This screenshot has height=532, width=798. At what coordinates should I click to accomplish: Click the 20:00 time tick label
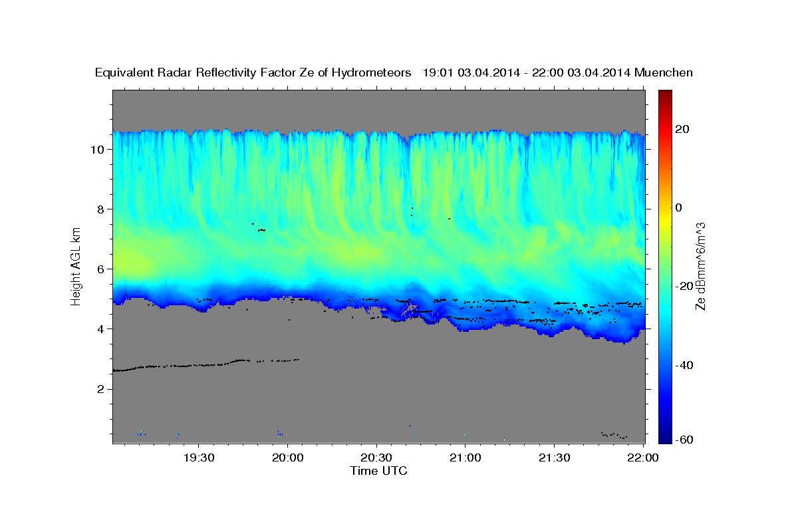(x=287, y=458)
